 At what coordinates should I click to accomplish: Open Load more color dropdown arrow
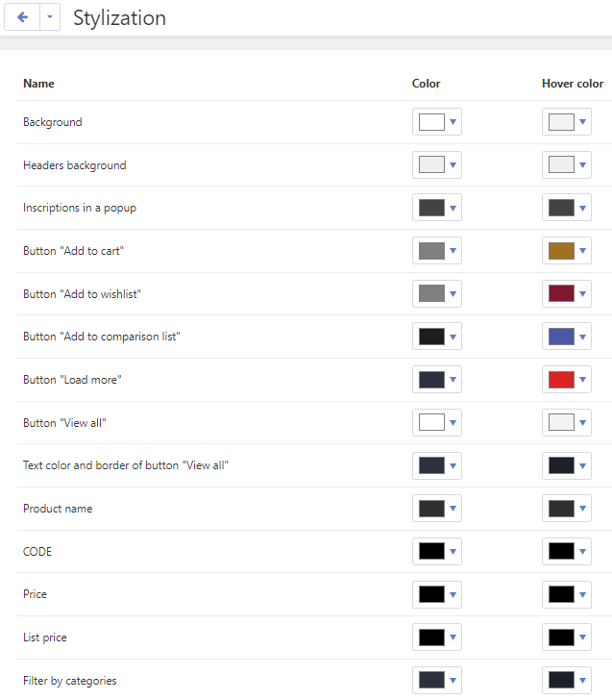[x=453, y=380]
